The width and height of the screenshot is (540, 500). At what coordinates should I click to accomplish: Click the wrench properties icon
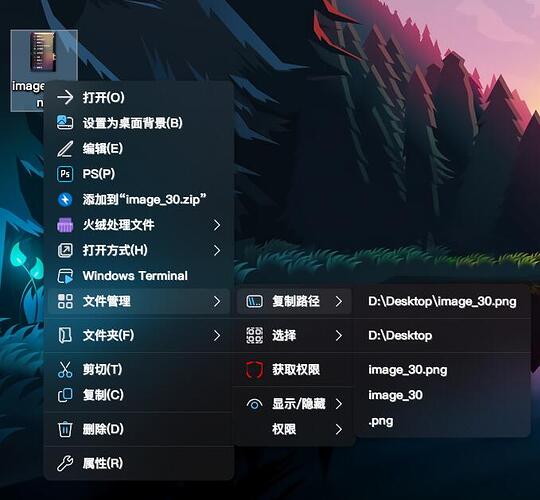tap(65, 463)
